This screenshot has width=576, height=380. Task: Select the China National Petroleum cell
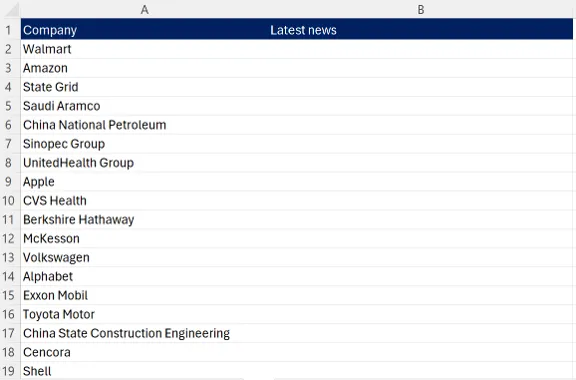pyautogui.click(x=145, y=125)
